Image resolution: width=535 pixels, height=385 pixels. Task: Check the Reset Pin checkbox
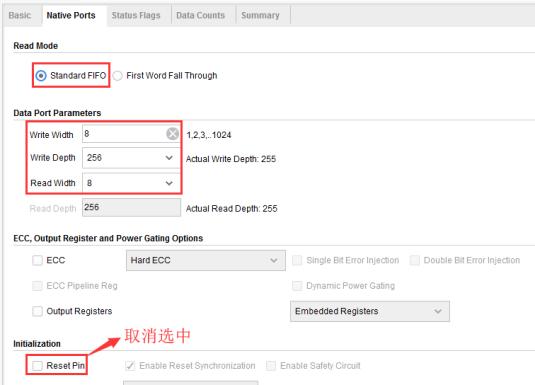point(37,366)
